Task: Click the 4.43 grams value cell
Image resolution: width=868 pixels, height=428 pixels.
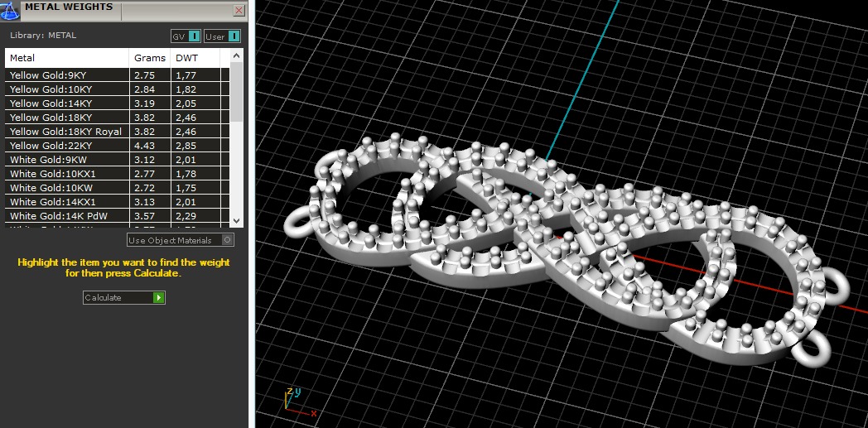Action: click(150, 146)
